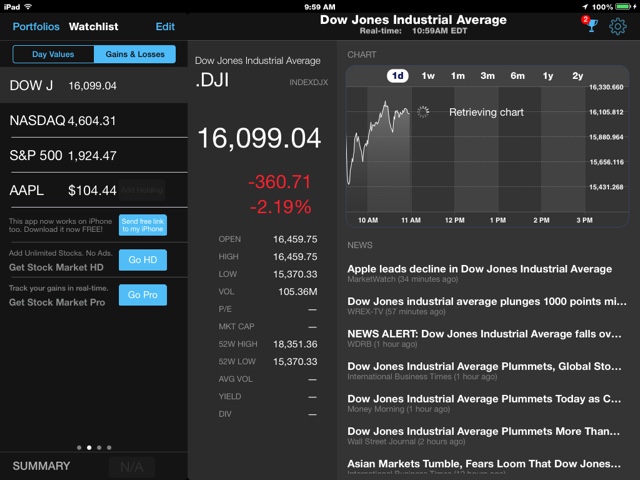640x480 pixels.
Task: Tap the OPEN value 16,459.75
Action: pos(295,239)
